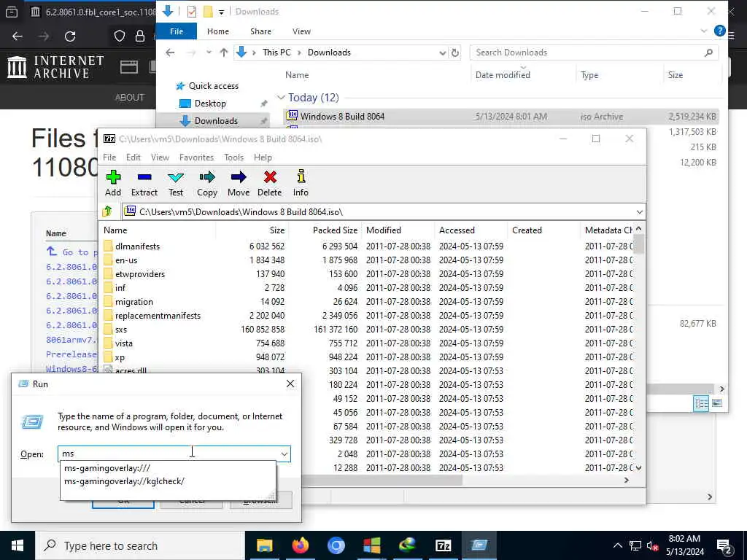Switch Explorer to details view
747x560 pixels.
click(701, 403)
